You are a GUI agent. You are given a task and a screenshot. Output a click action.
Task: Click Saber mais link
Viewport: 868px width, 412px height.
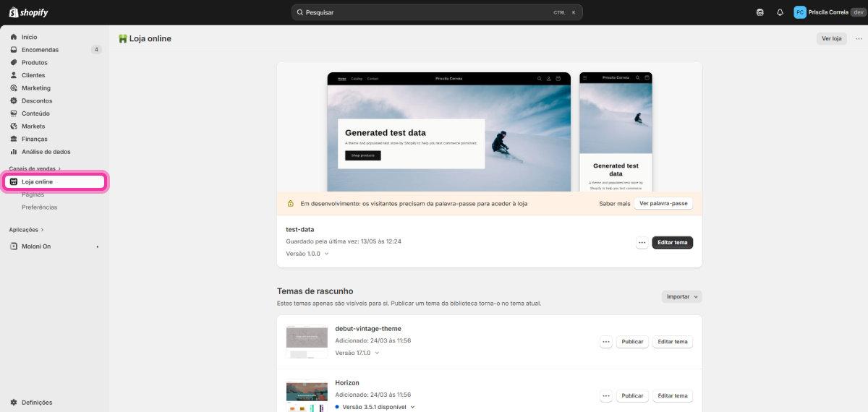(613, 204)
